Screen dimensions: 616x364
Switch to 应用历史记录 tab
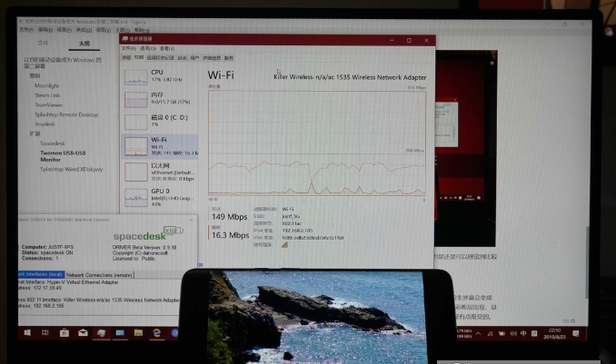click(160, 58)
